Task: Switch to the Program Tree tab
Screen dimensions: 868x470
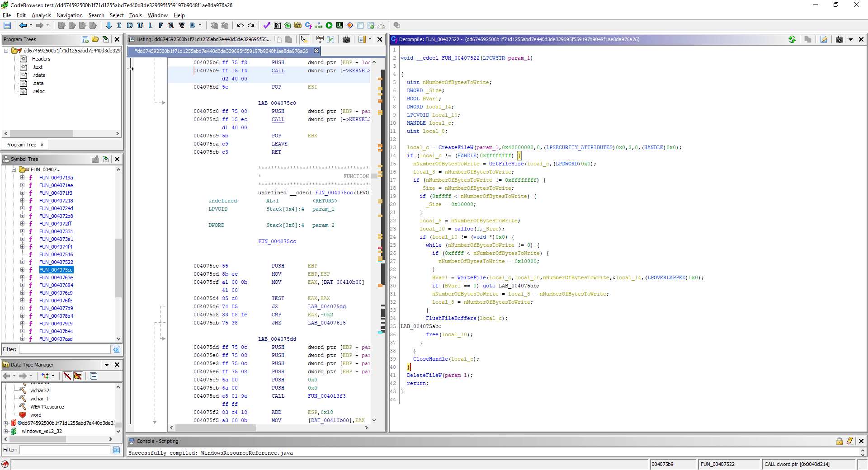Action: pyautogui.click(x=21, y=144)
